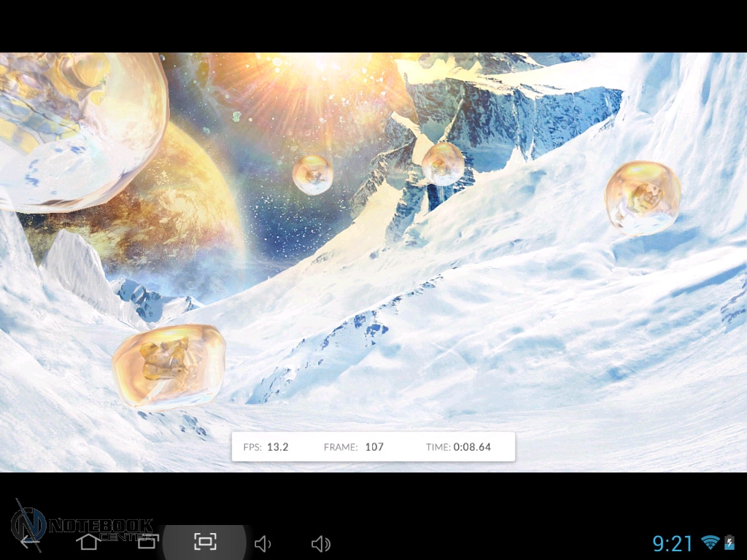Image resolution: width=747 pixels, height=560 pixels.
Task: Open the recent apps overview
Action: 147,542
